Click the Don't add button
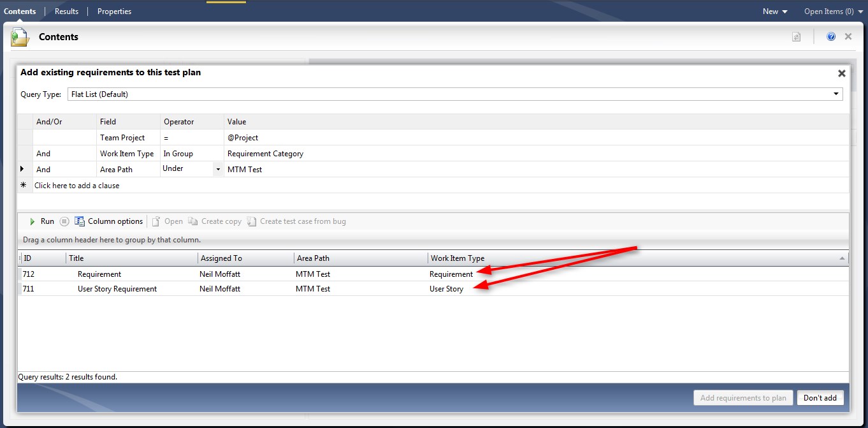The image size is (868, 428). pos(820,398)
